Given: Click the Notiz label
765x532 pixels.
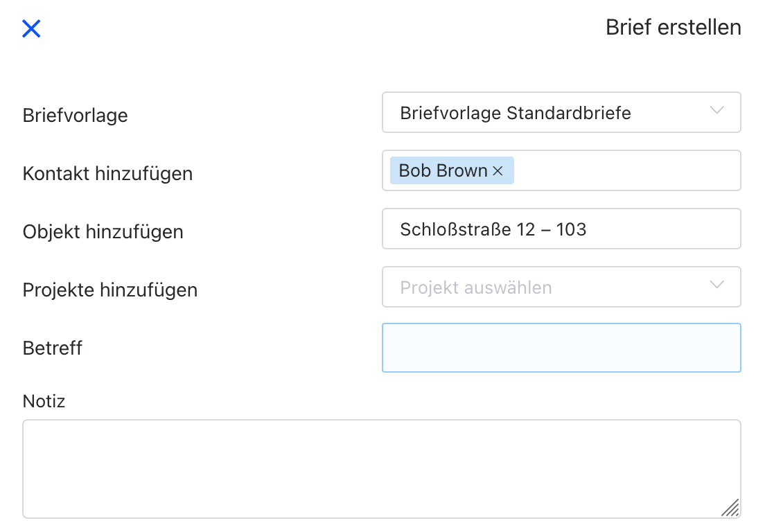Looking at the screenshot, I should click(44, 400).
